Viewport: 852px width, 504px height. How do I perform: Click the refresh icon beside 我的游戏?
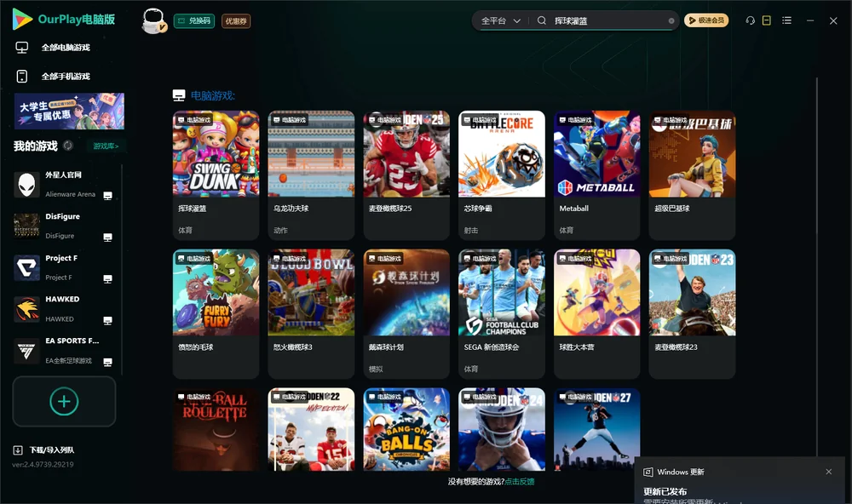pos(68,146)
